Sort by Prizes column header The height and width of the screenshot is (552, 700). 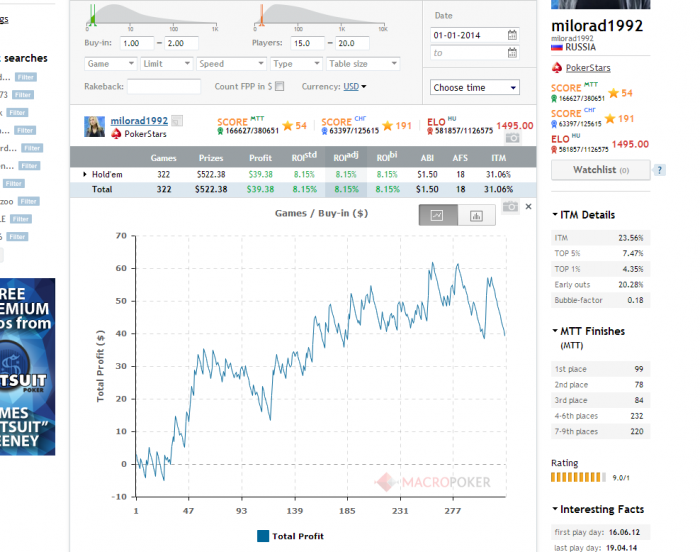click(211, 158)
